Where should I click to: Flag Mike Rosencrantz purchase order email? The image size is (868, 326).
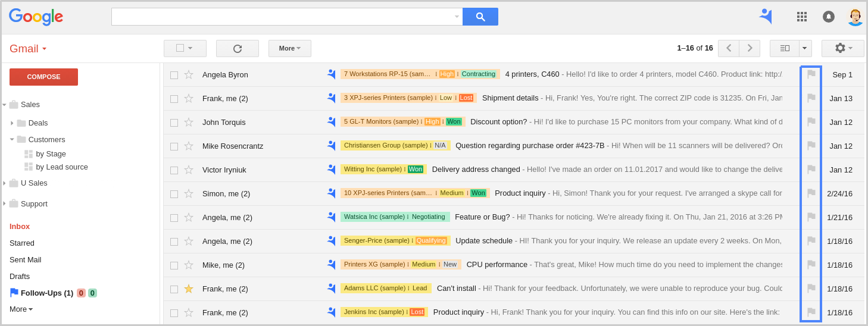coord(811,146)
